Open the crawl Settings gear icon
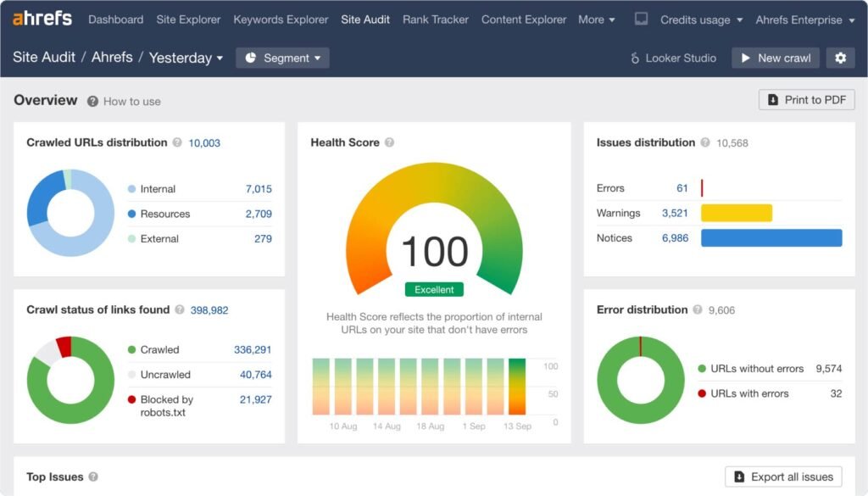Screen dimensions: 868x496 point(840,58)
